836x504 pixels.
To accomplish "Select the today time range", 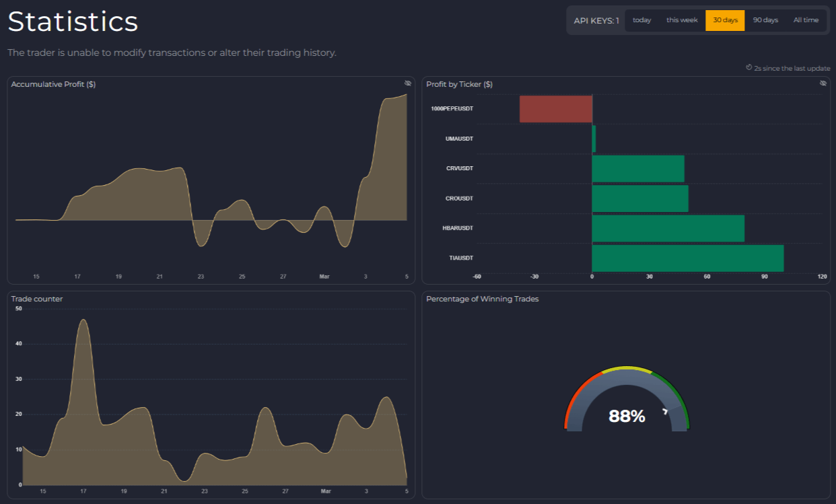I will (x=641, y=20).
